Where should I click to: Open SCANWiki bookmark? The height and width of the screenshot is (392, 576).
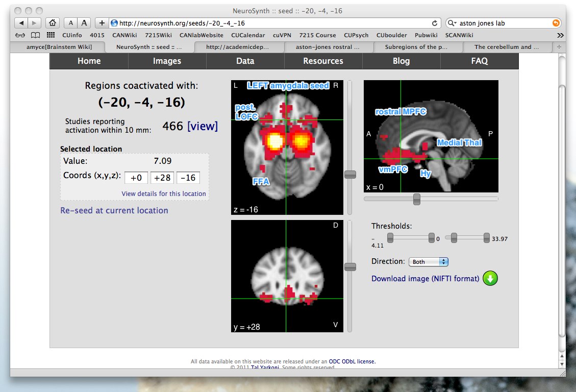pyautogui.click(x=459, y=35)
